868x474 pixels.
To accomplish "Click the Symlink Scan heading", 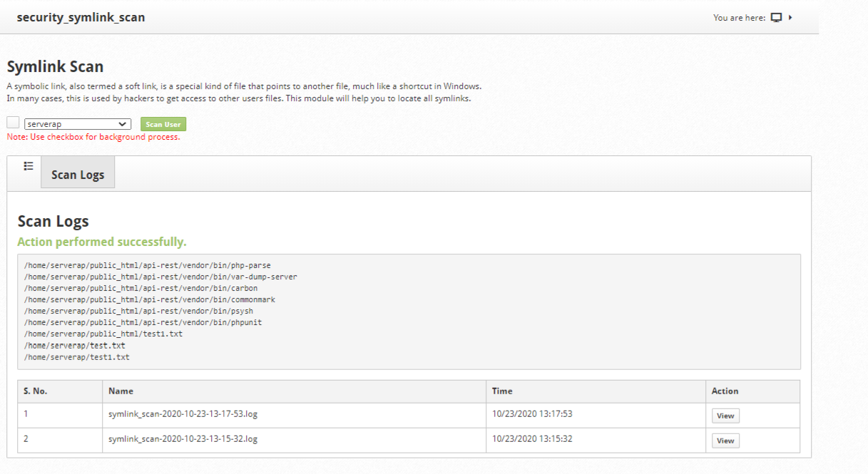I will click(55, 67).
